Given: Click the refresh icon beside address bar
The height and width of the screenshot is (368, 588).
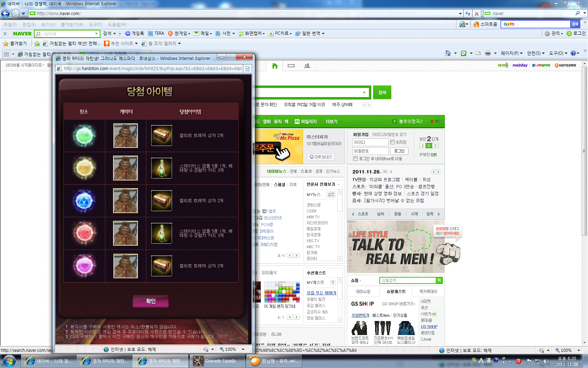Looking at the screenshot, I should click(x=468, y=13).
